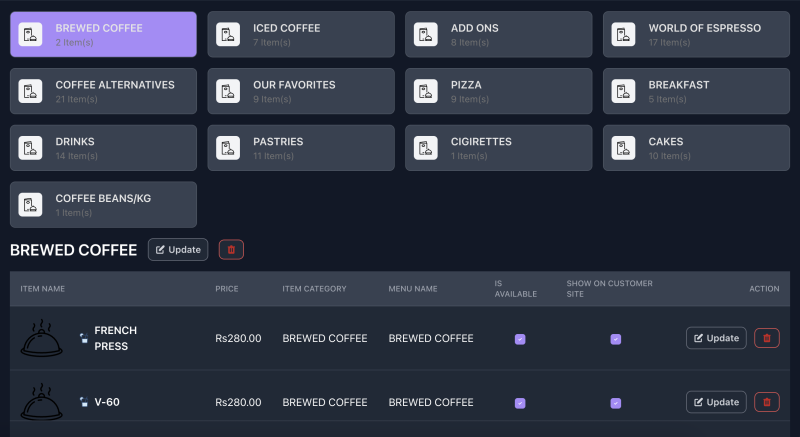
Task: Click the 2 Item(s) count under BREWED COFFEE
Action: (74, 42)
